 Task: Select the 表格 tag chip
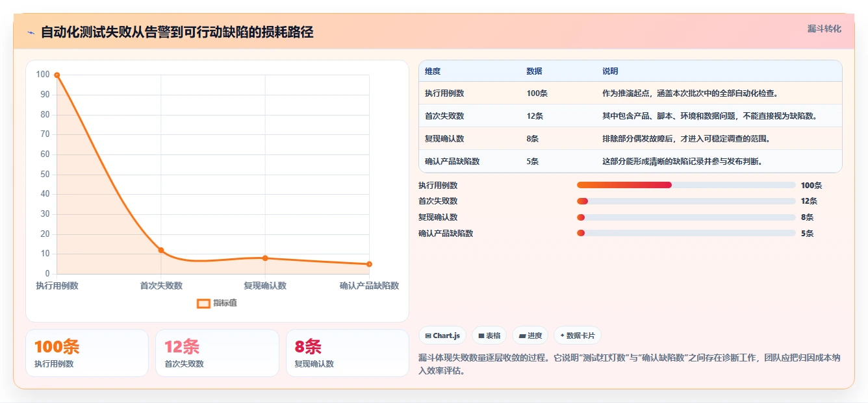489,336
